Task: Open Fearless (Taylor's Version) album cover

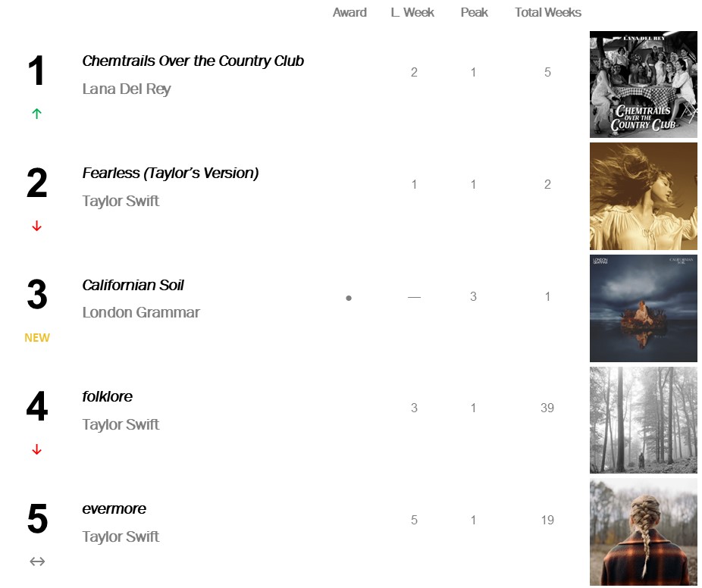Action: pos(643,196)
